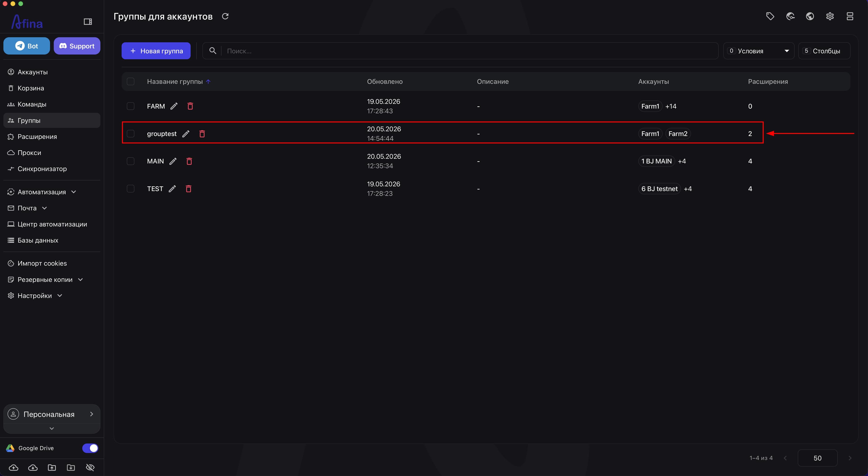Delete the FARM group with trash icon
The height and width of the screenshot is (476, 868).
click(190, 106)
